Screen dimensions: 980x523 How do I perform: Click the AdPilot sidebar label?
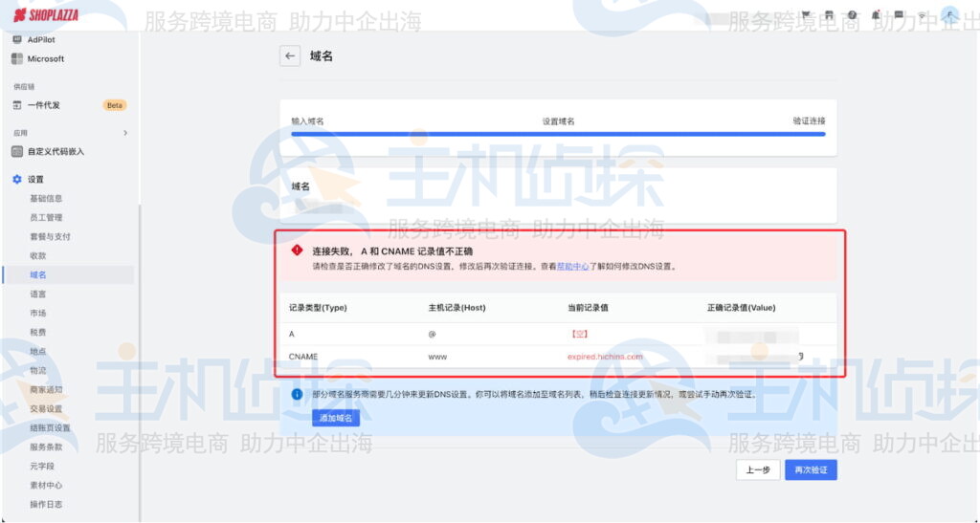[x=41, y=39]
